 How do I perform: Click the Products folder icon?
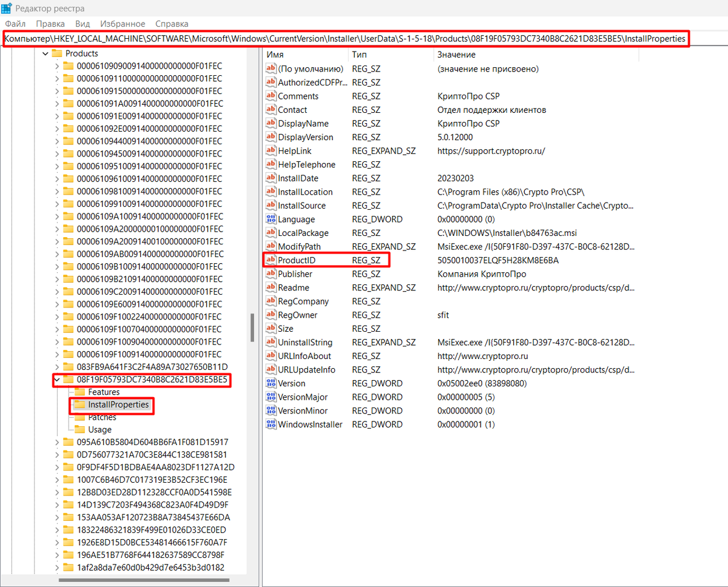click(x=57, y=53)
